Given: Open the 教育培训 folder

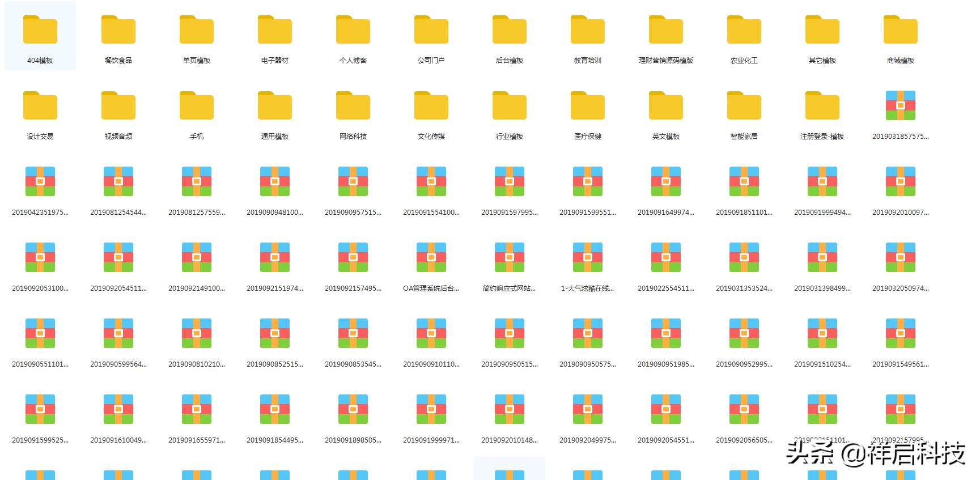Looking at the screenshot, I should 588,30.
